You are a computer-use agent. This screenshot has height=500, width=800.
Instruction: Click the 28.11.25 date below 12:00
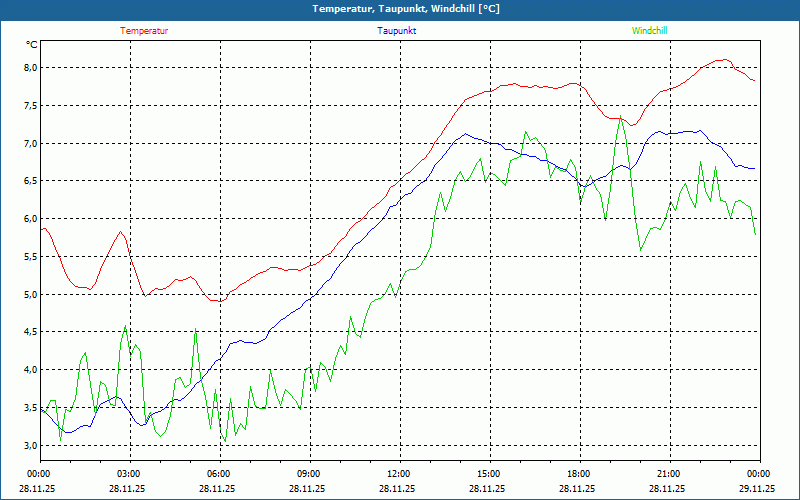(x=399, y=488)
